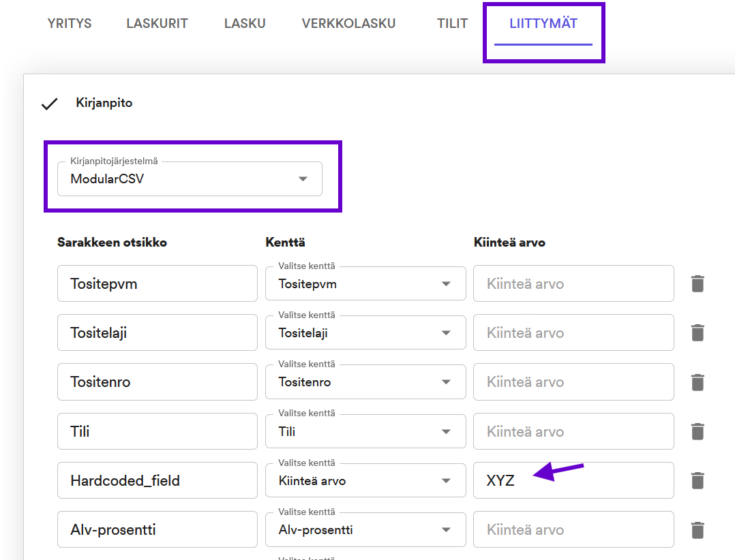Select the VERKKOLASKU tab
Screen dimensions: 735x560
(x=349, y=23)
